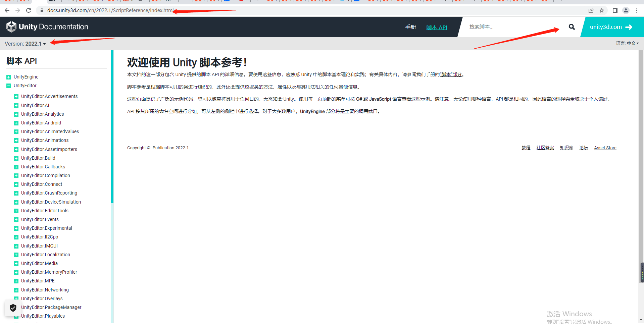Open UnityEditor.MemoryProfiler tree item
Image resolution: width=644 pixels, height=325 pixels.
coord(49,272)
